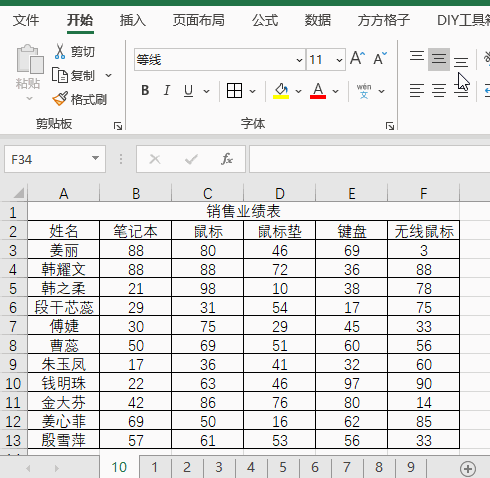Image resolution: width=490 pixels, height=478 pixels.
Task: Select header cell 无线鼠标
Action: (424, 231)
